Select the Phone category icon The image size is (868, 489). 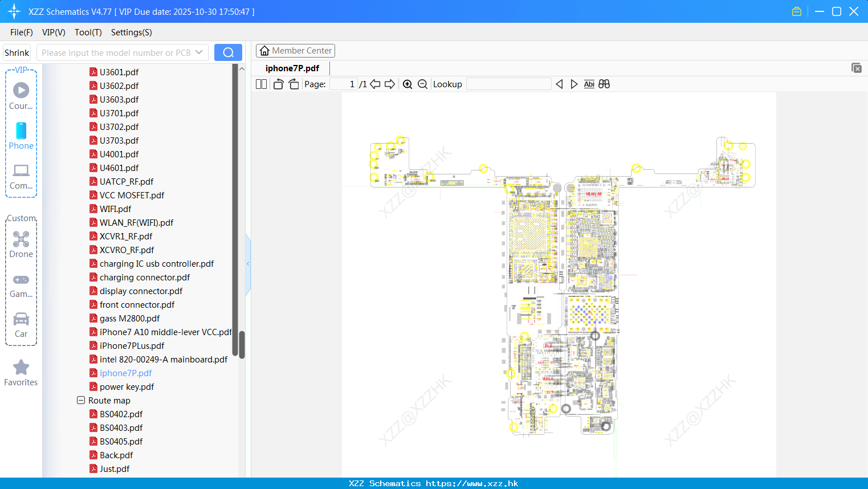pyautogui.click(x=21, y=136)
